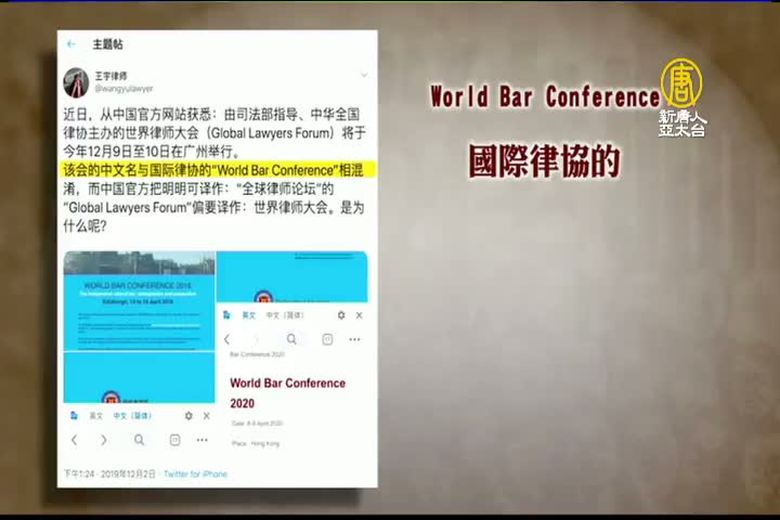Select red World Bar Conference caption on right
Image resolution: width=780 pixels, height=520 pixels.
tap(545, 97)
